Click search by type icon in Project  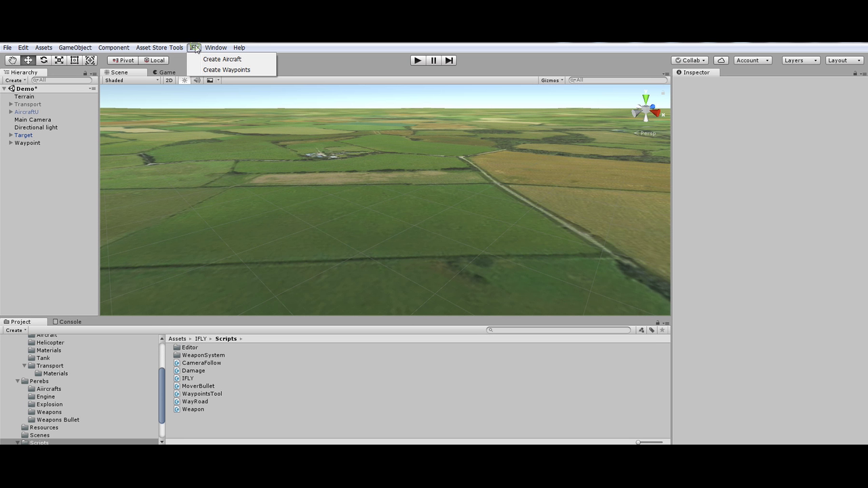(641, 330)
